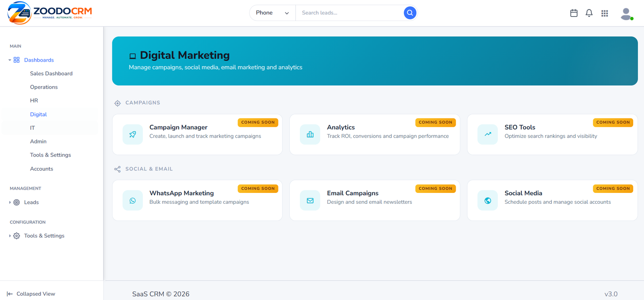The image size is (644, 300).
Task: Click the Social Media globe icon
Action: [488, 201]
